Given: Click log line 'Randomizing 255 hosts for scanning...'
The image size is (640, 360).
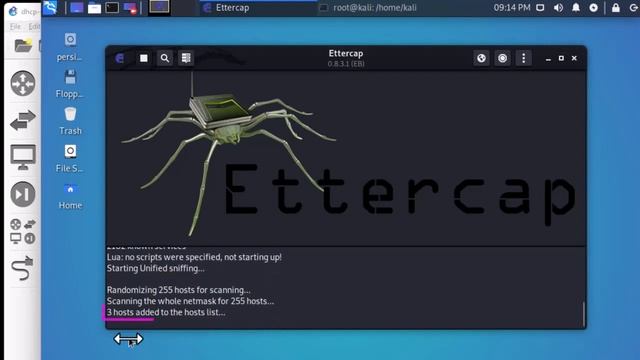Looking at the screenshot, I should pos(178,290).
